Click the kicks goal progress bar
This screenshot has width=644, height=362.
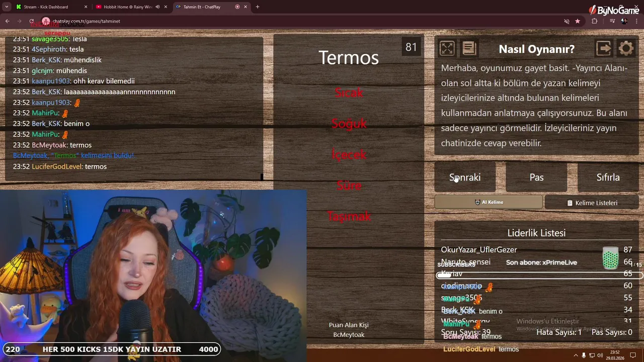pos(111,349)
